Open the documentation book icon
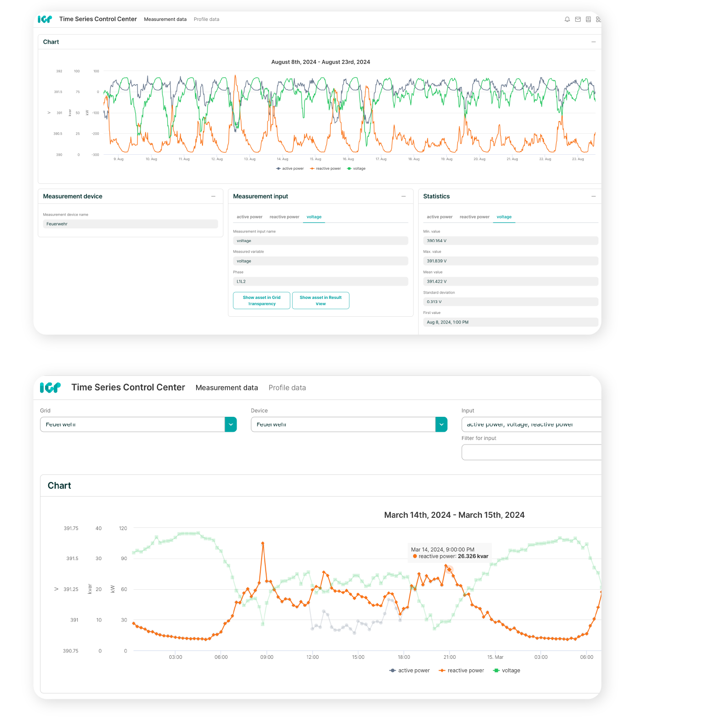The image size is (728, 728). click(588, 20)
